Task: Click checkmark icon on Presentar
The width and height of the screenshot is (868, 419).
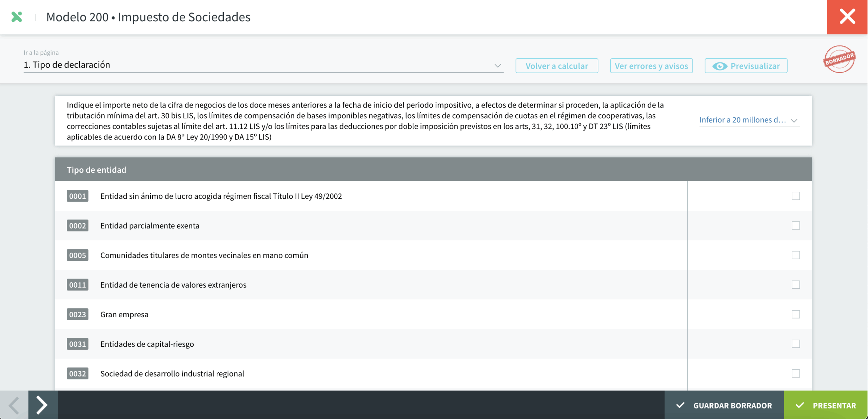Action: (800, 405)
